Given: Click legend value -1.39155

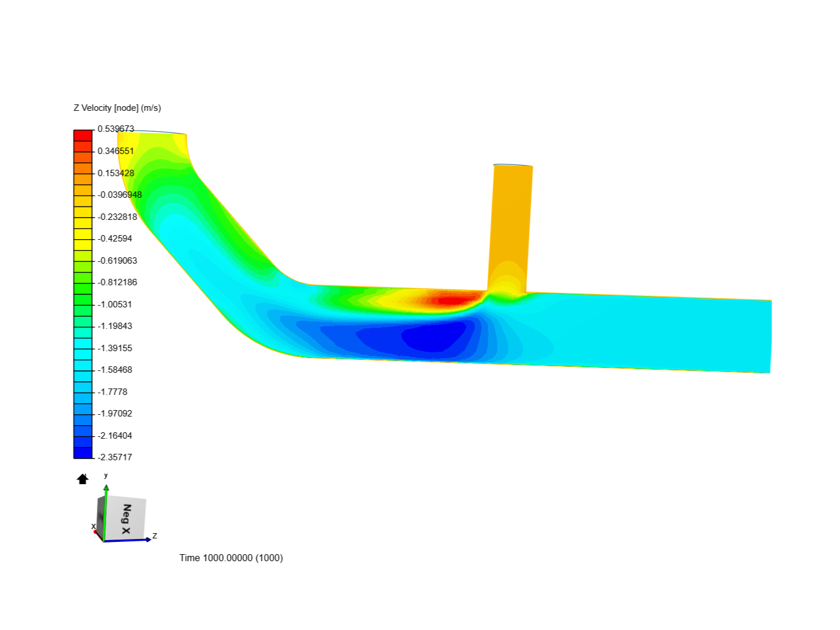Looking at the screenshot, I should [x=115, y=348].
